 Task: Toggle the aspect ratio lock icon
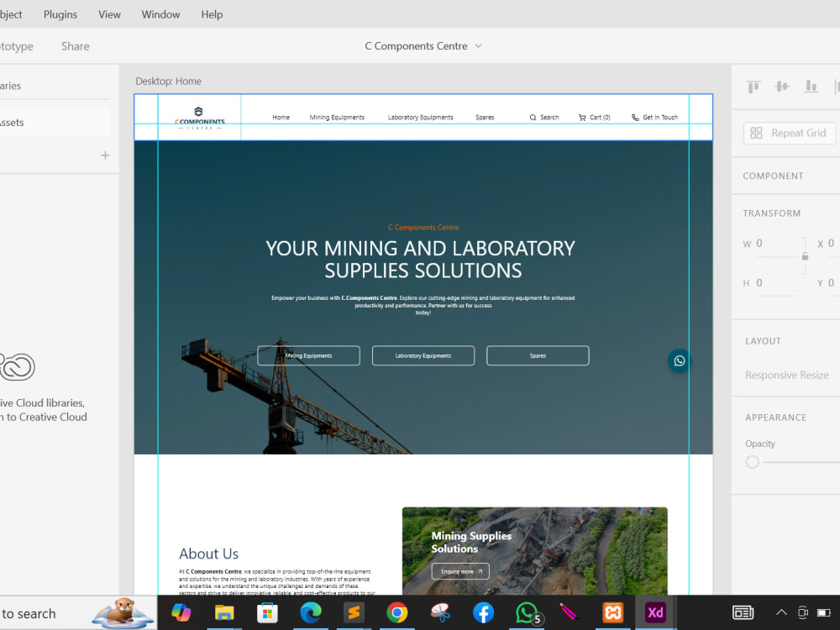tap(805, 256)
